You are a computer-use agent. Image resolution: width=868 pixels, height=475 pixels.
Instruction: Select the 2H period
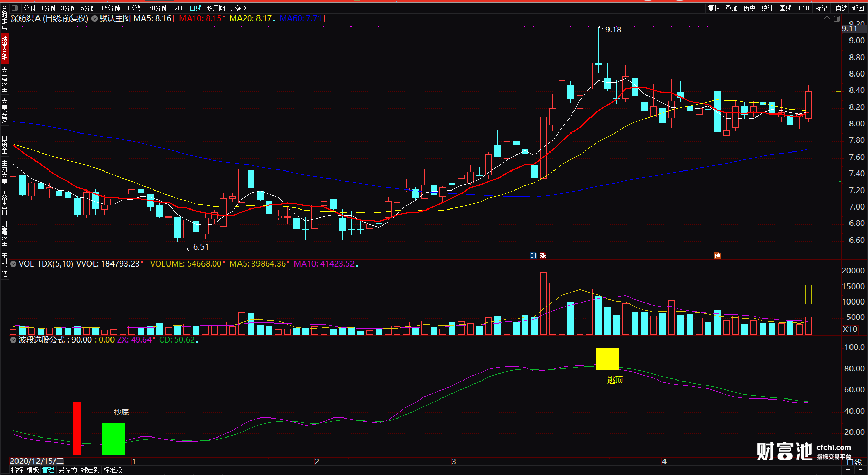[178, 8]
